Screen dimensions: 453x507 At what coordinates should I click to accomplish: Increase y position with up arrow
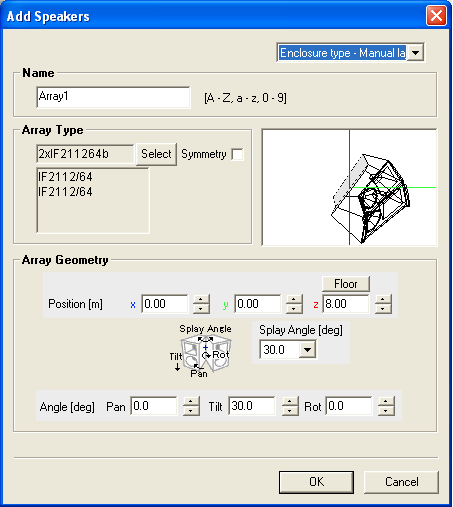click(294, 299)
